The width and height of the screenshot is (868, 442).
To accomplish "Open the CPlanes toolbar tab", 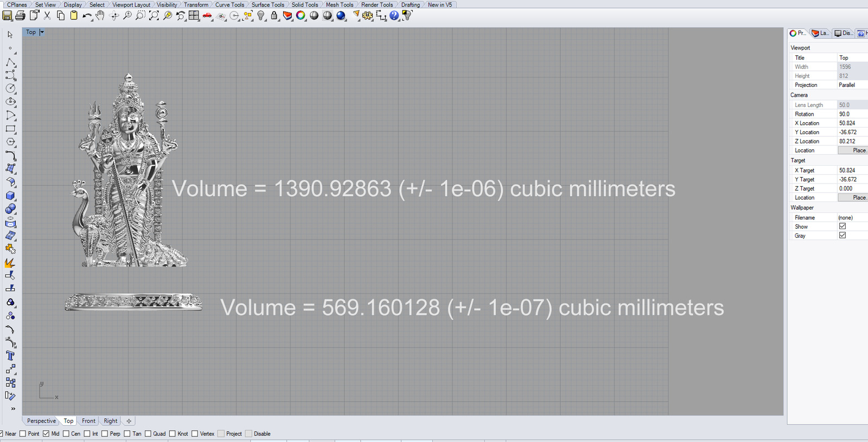I will coord(17,4).
